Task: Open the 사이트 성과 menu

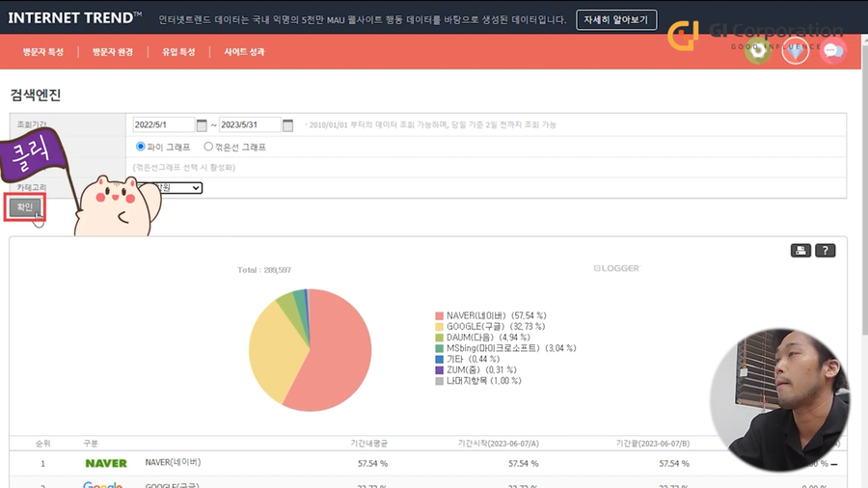Action: point(244,52)
